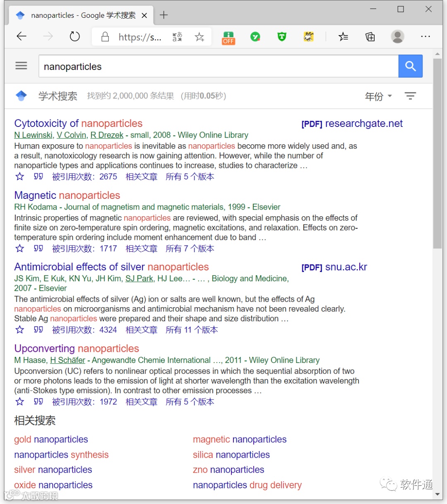Screen dimensions: 447x504
Task: Refresh the current page
Action: coord(75,37)
